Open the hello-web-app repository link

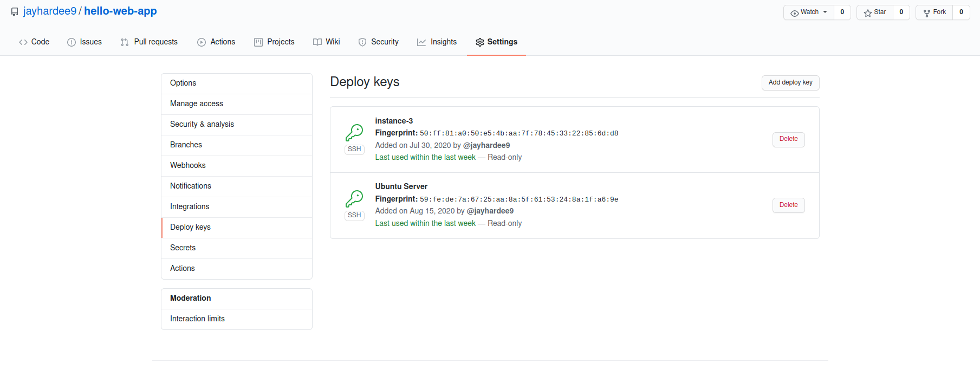[120, 11]
